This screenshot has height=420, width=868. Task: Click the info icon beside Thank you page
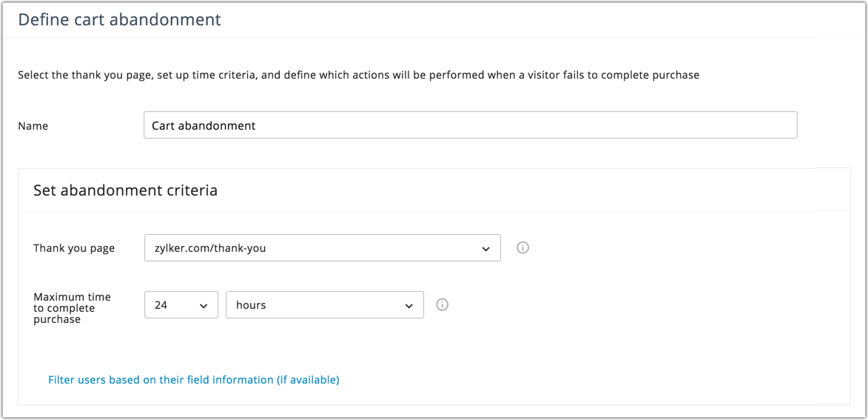pyautogui.click(x=522, y=248)
